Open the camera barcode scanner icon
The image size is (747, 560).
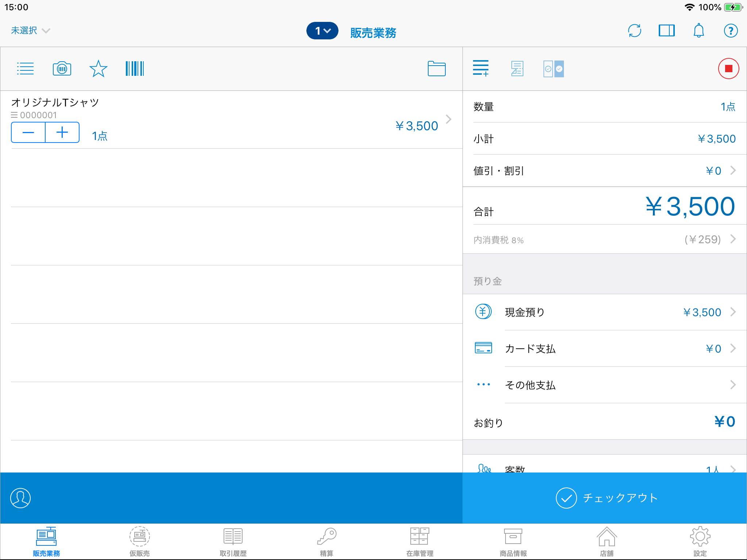coord(62,69)
